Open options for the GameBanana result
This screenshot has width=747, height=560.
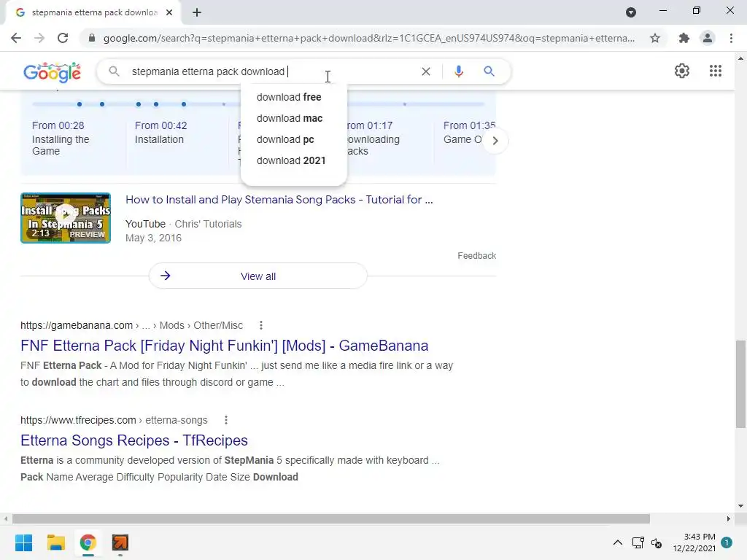(260, 325)
